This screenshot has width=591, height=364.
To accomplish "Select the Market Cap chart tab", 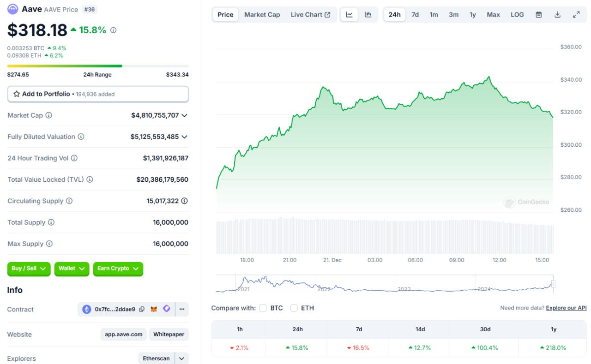I will 262,15.
